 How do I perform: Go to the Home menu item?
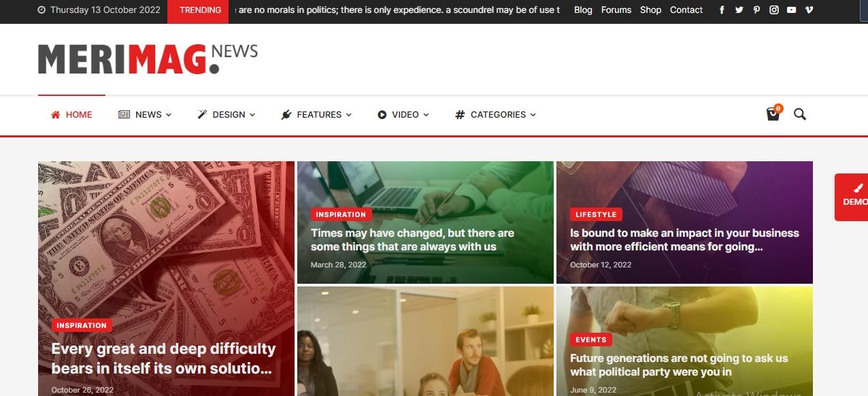(71, 114)
